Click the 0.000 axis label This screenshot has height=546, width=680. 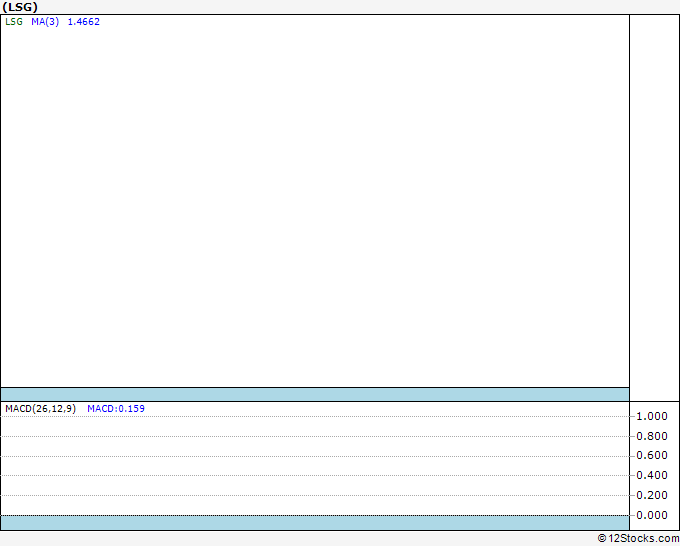pyautogui.click(x=652, y=515)
